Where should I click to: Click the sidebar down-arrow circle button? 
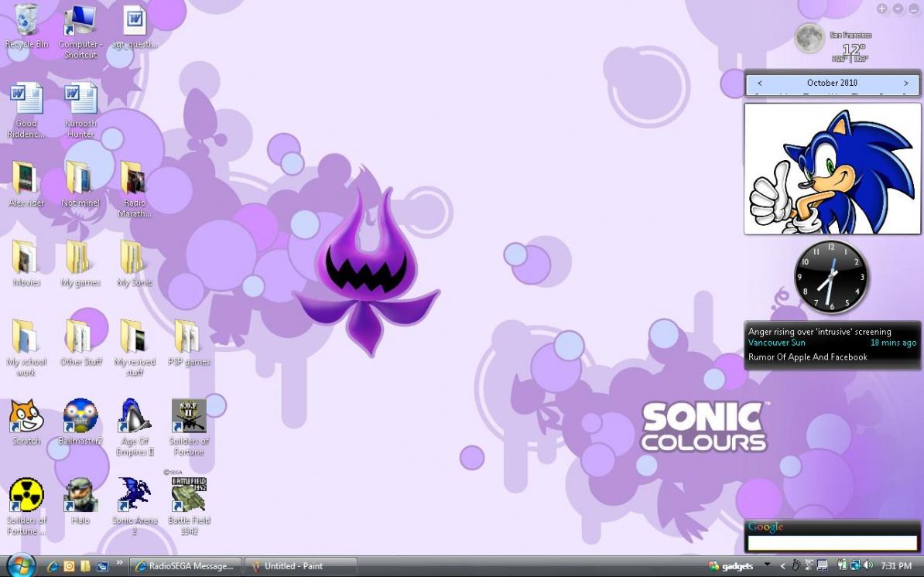pos(898,9)
